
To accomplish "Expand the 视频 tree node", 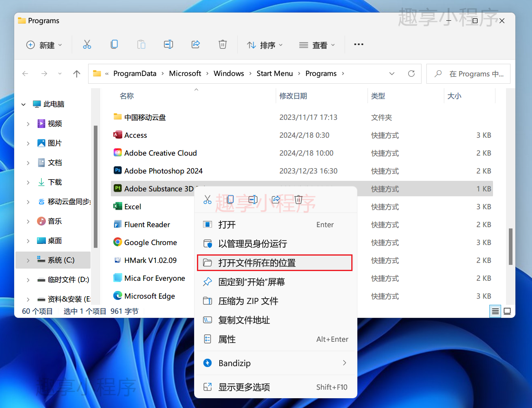I will point(28,124).
